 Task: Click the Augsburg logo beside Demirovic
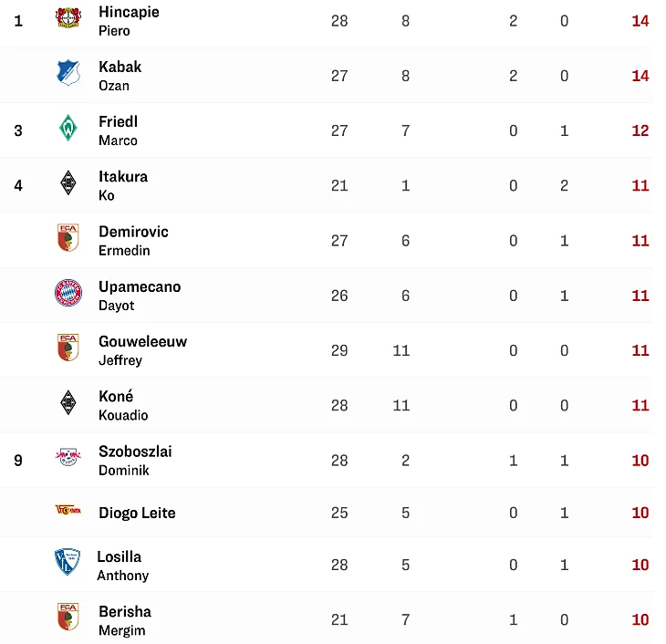68,239
